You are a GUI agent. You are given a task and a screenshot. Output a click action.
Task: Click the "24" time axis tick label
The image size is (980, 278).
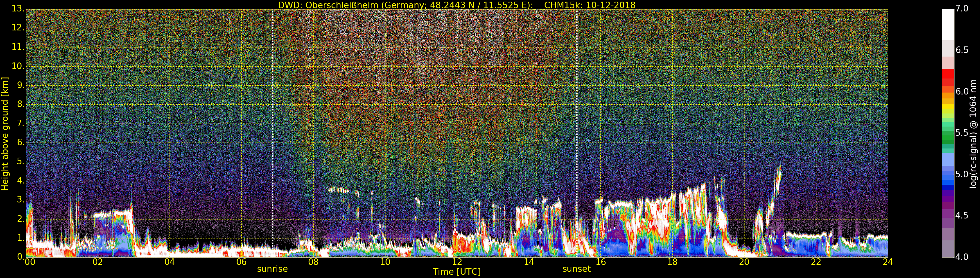point(888,262)
